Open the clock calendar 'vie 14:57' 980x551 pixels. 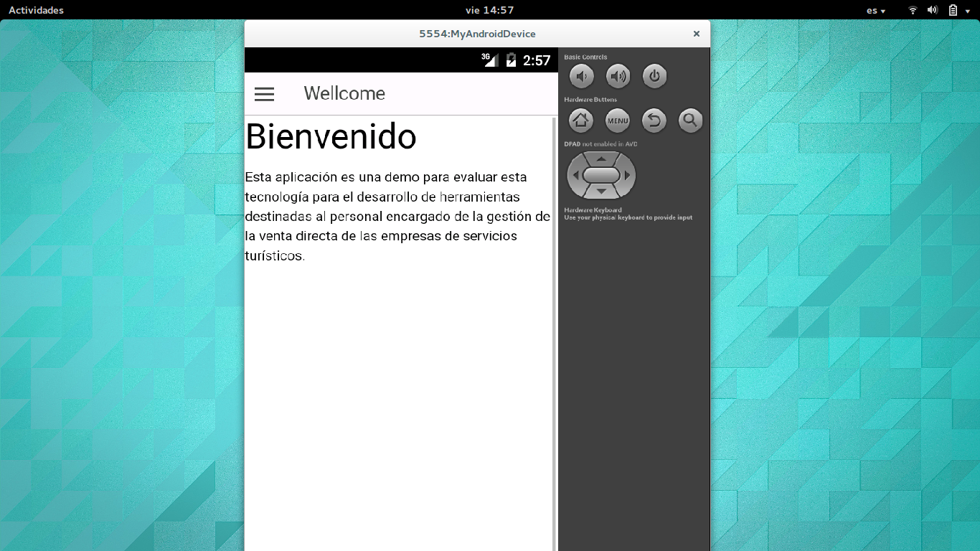point(489,10)
